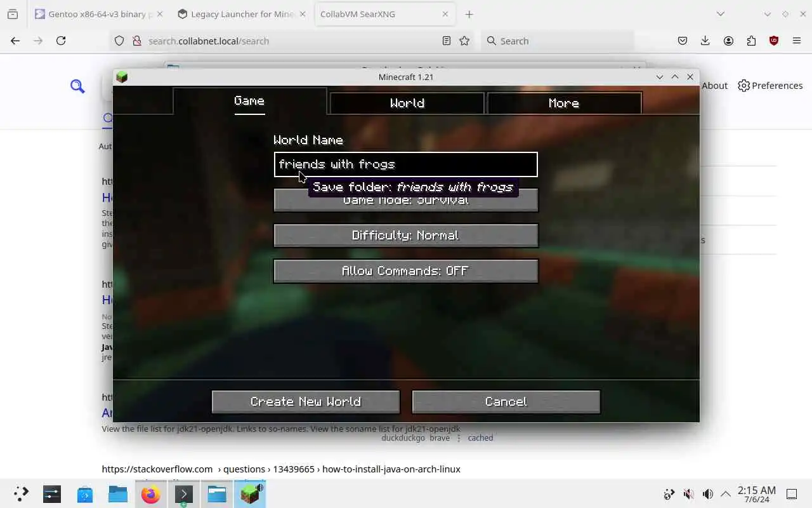Switch to the Konsole terminal task
The image size is (812, 508).
point(184,494)
